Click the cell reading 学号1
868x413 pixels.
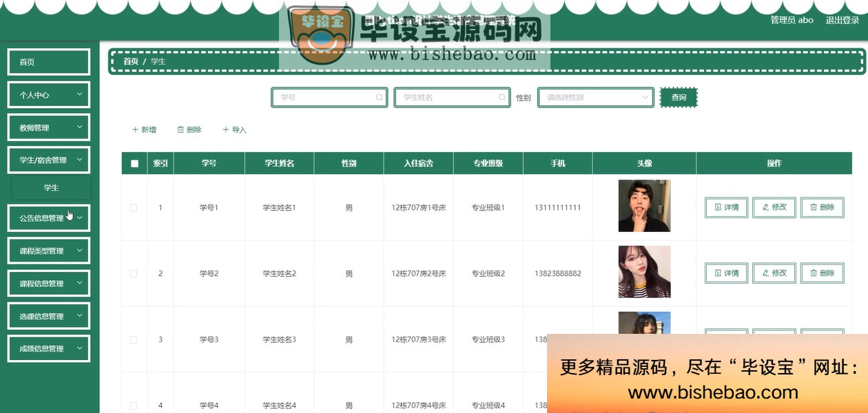(209, 207)
